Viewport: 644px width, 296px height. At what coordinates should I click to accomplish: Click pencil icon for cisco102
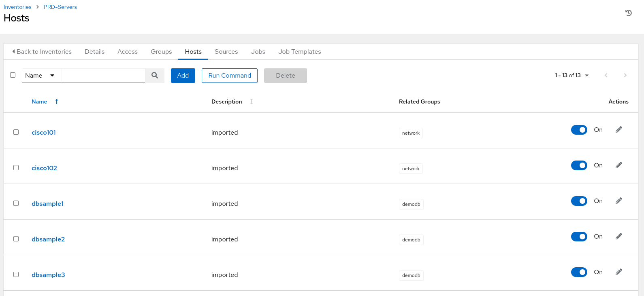tap(618, 165)
